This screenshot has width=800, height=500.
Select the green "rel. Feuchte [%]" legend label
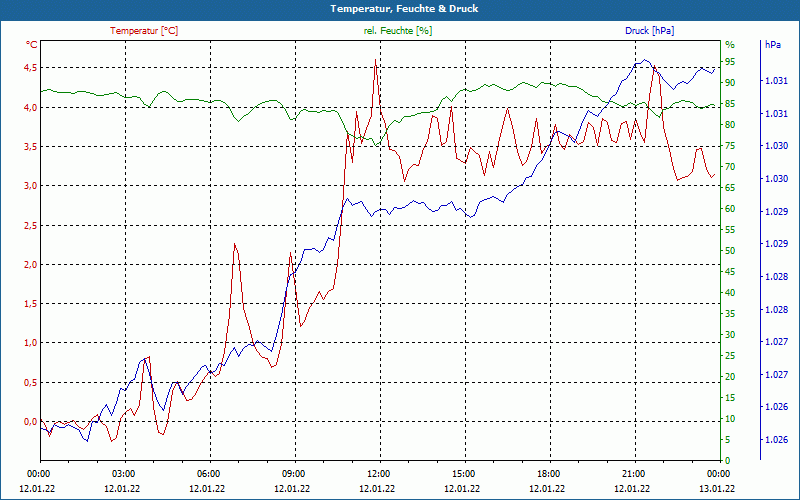tap(397, 31)
